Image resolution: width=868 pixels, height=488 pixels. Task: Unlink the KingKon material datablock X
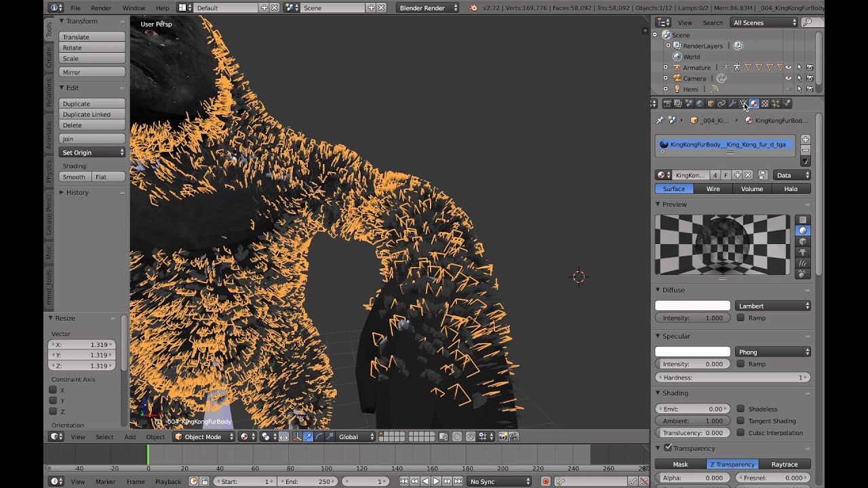tap(747, 175)
